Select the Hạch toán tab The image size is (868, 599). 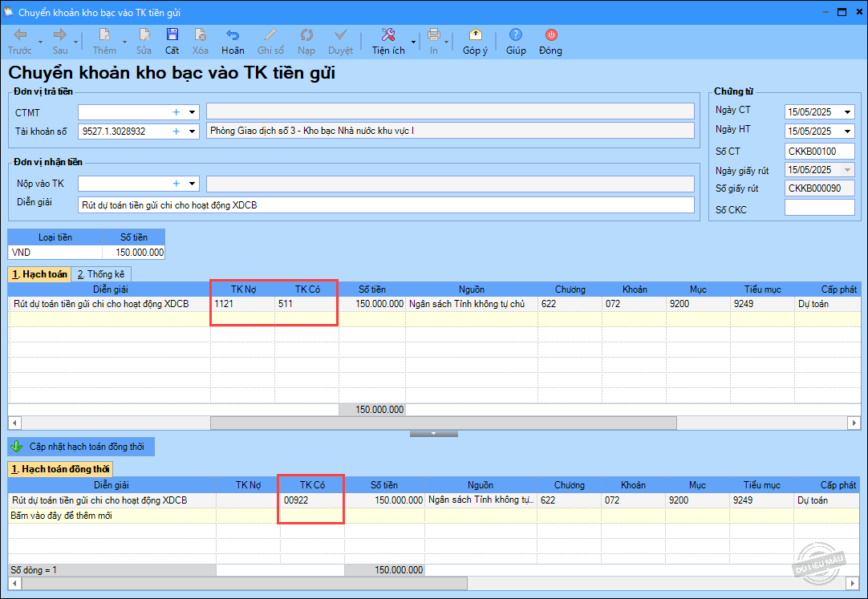click(x=39, y=274)
